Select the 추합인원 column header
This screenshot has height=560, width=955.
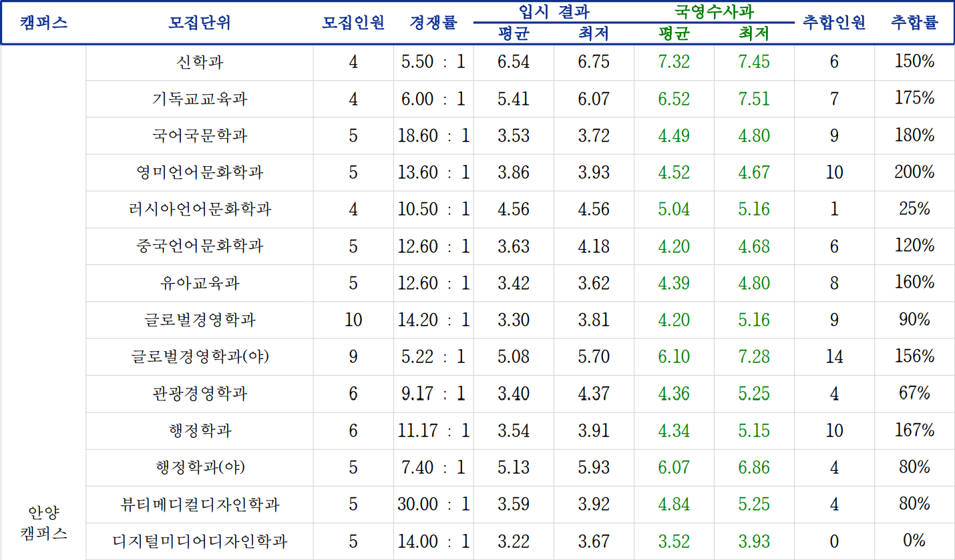[834, 22]
